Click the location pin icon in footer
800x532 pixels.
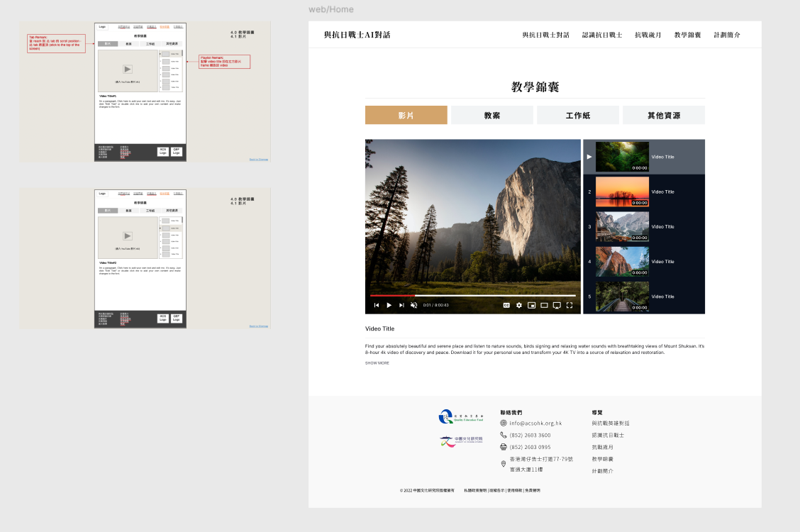pyautogui.click(x=503, y=464)
